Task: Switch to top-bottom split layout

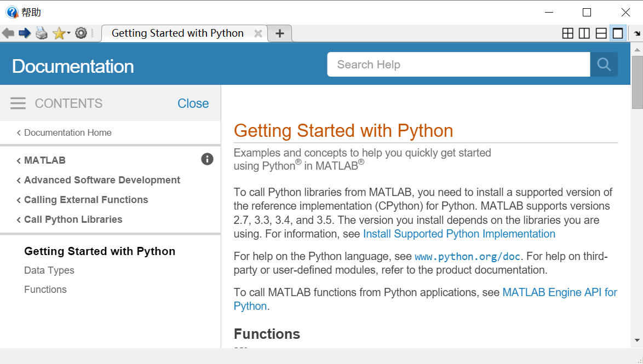Action: click(600, 33)
